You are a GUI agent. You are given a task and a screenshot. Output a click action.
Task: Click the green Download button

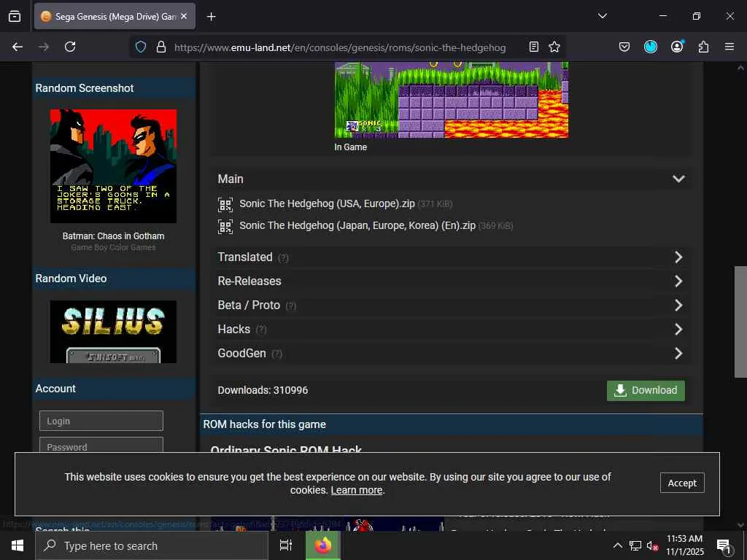click(x=646, y=391)
